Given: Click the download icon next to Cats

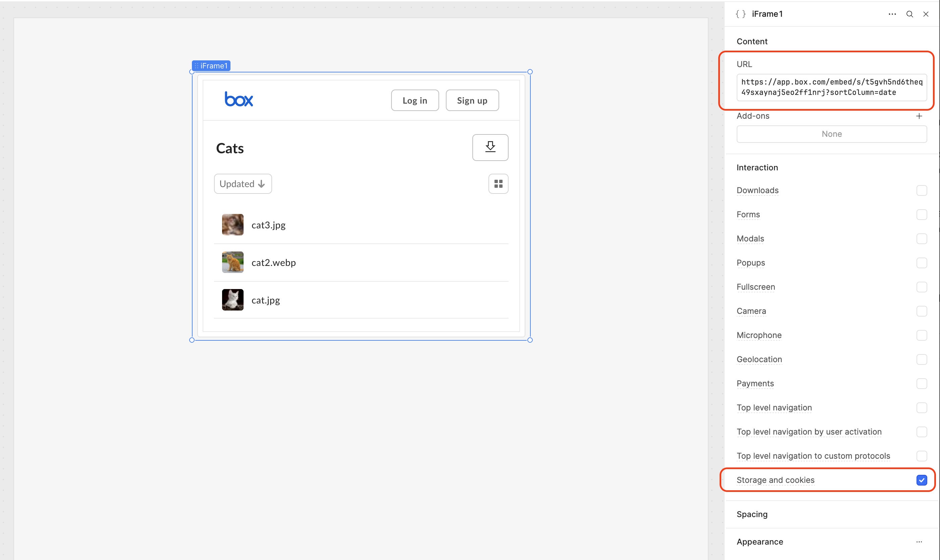Looking at the screenshot, I should [490, 147].
